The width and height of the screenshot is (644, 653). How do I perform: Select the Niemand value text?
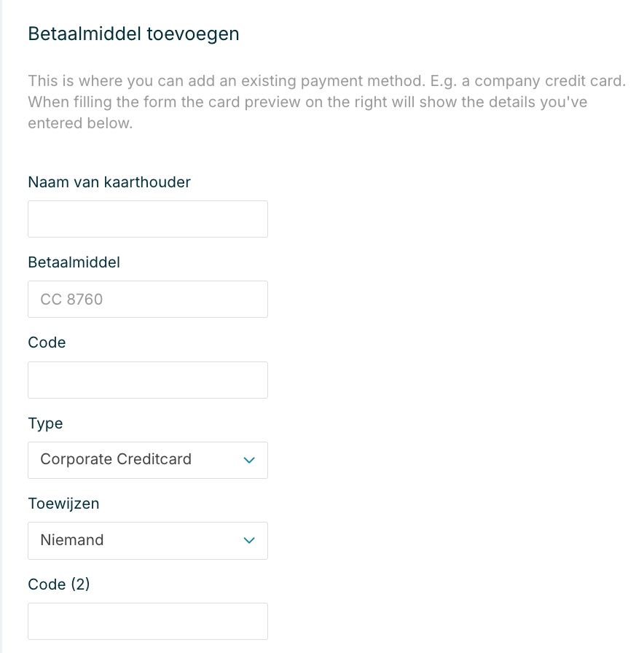[72, 540]
